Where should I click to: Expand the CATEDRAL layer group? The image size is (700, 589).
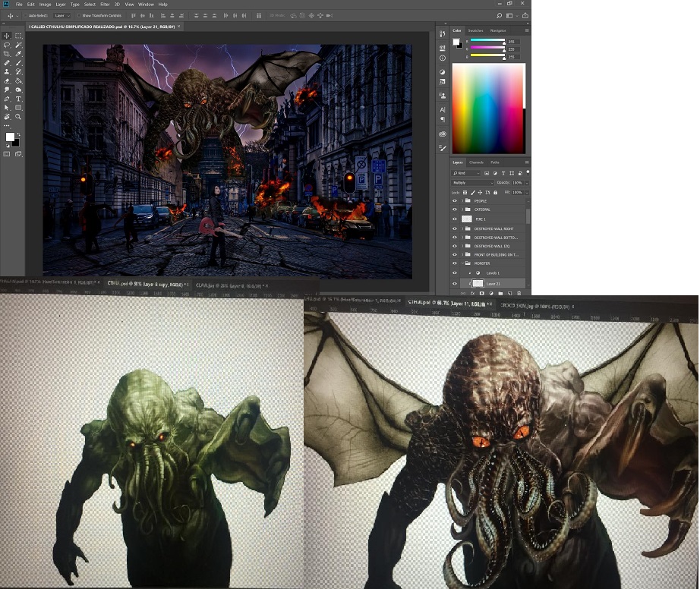(462, 209)
